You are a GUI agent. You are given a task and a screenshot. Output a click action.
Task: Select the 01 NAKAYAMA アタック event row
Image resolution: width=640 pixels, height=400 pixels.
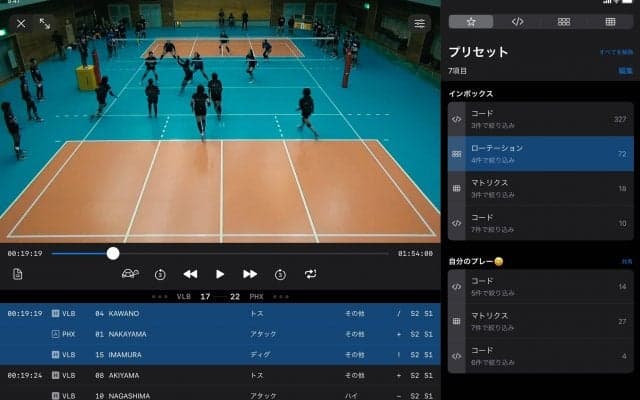point(220,334)
